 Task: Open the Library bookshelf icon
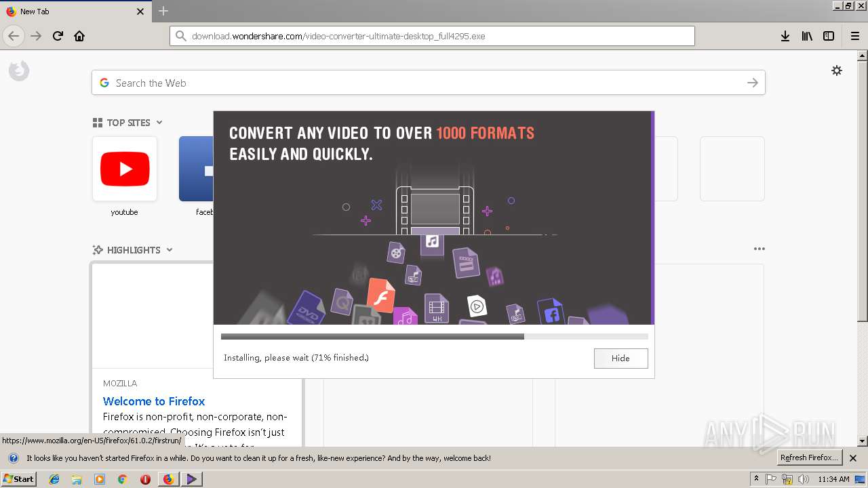point(807,36)
